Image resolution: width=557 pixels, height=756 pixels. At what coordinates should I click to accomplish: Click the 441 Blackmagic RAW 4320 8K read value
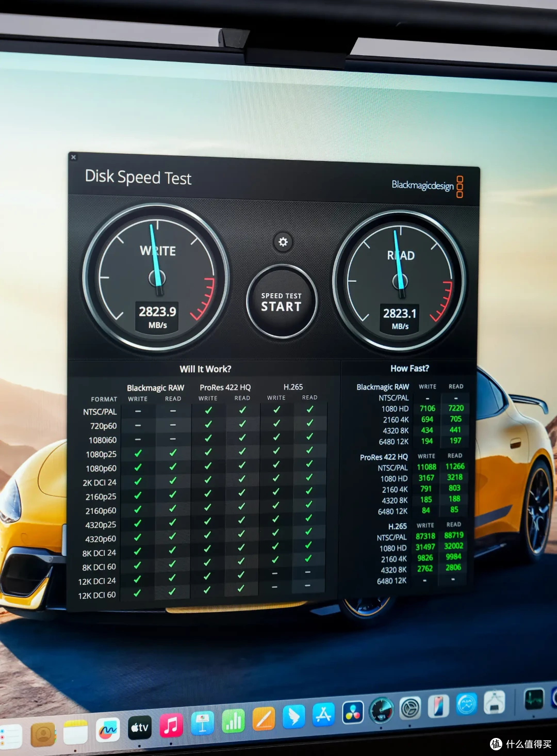(455, 430)
